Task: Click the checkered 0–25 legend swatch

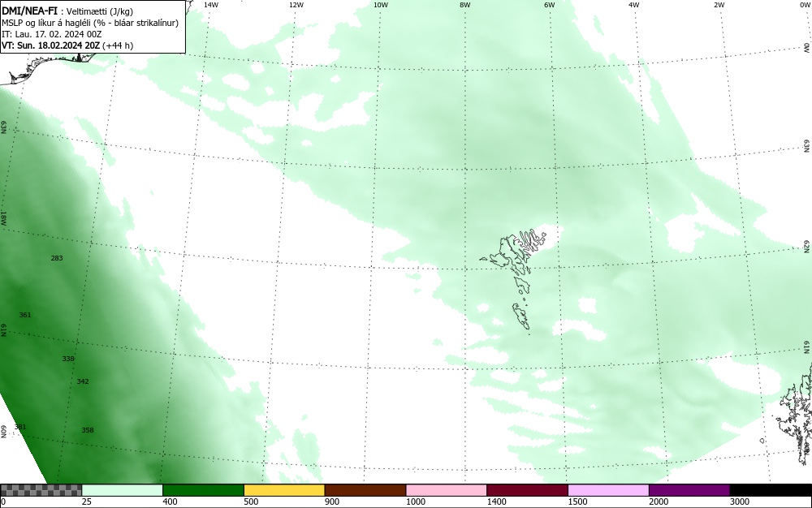Action: coord(41,490)
